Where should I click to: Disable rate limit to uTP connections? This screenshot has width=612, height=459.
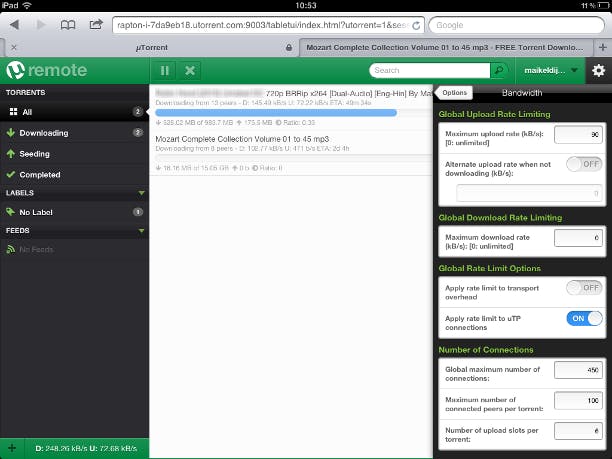pyautogui.click(x=584, y=318)
